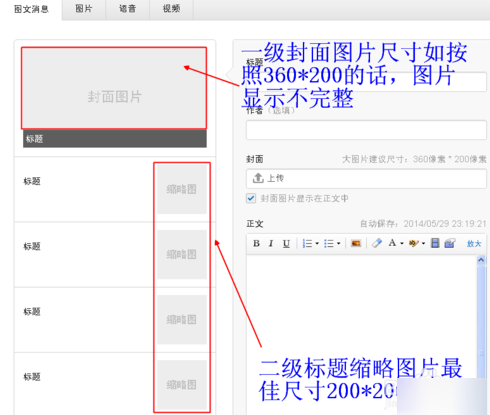Toggle bold formatting in the editor
Viewport: 490px width, 415px height.
click(256, 244)
